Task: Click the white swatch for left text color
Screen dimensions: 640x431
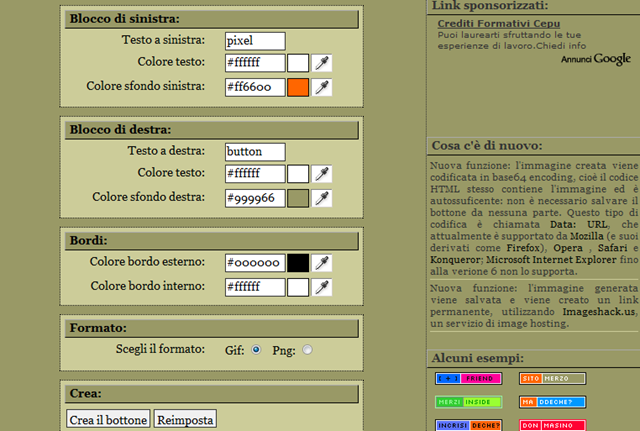Action: click(298, 63)
